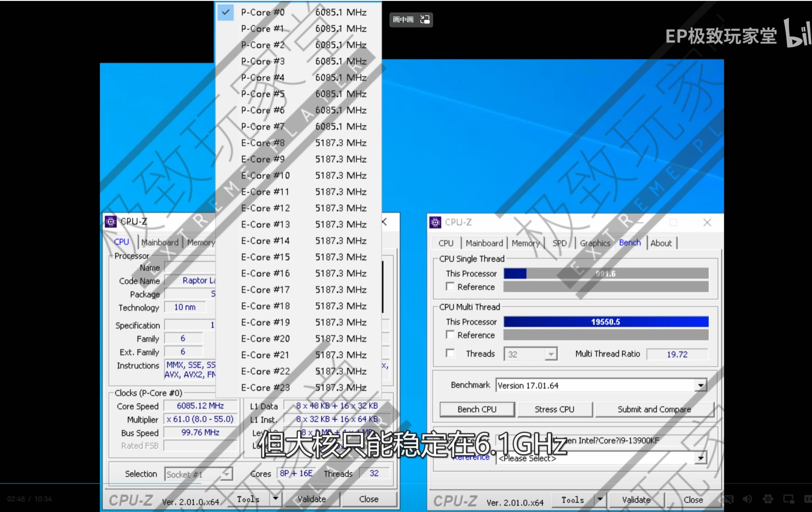
Task: Click Submit and Compare button
Action: (654, 409)
